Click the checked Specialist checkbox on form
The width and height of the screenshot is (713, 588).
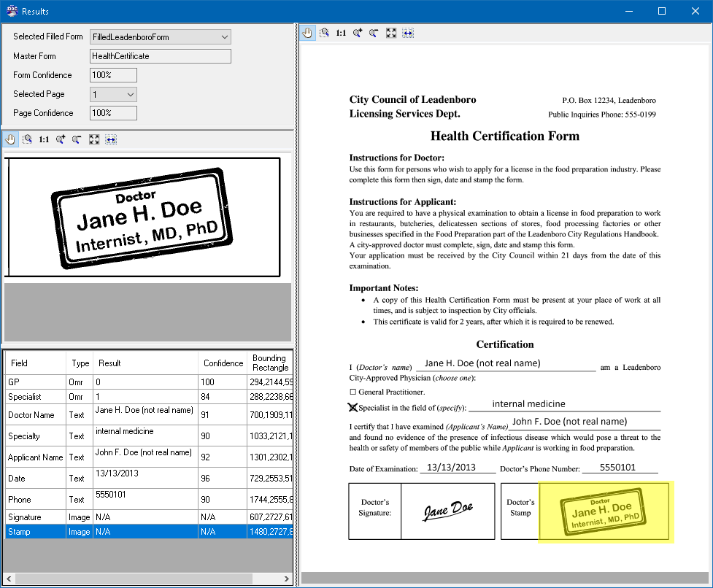353,408
